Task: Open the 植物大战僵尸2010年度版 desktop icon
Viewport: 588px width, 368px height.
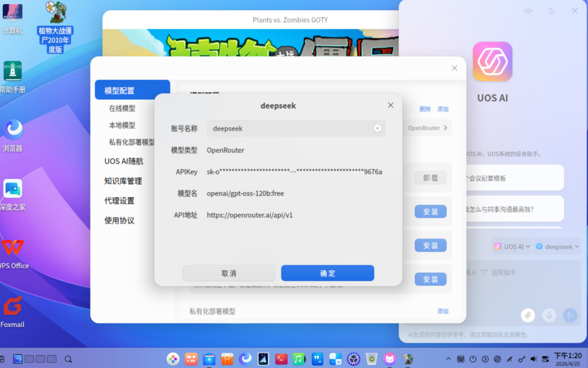Action: (55, 27)
